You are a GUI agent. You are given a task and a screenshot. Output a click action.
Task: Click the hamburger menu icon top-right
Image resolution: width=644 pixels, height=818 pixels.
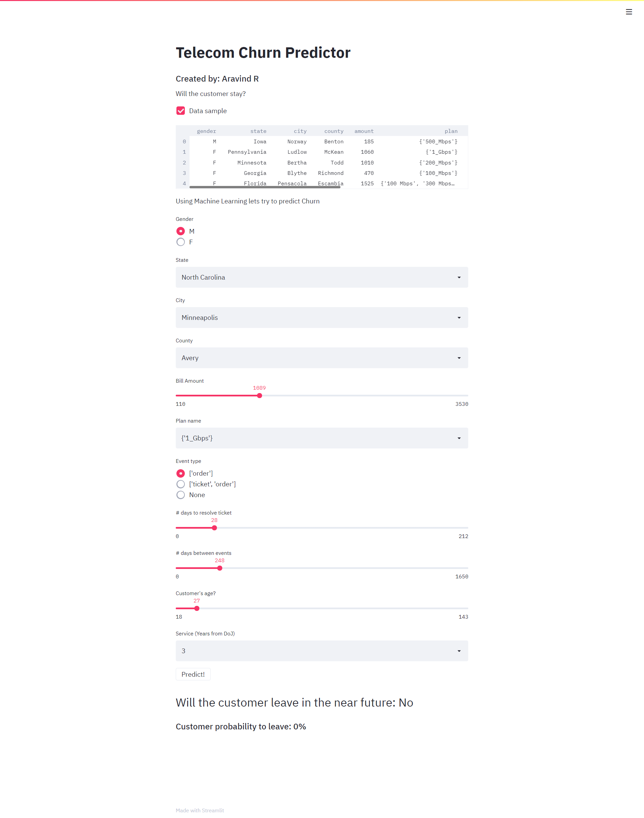click(x=629, y=11)
